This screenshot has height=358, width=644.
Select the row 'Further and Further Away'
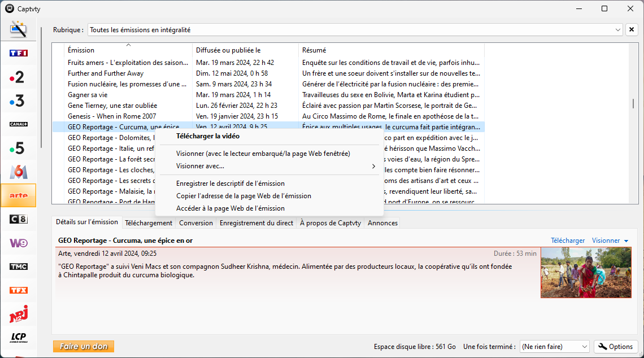click(268, 73)
